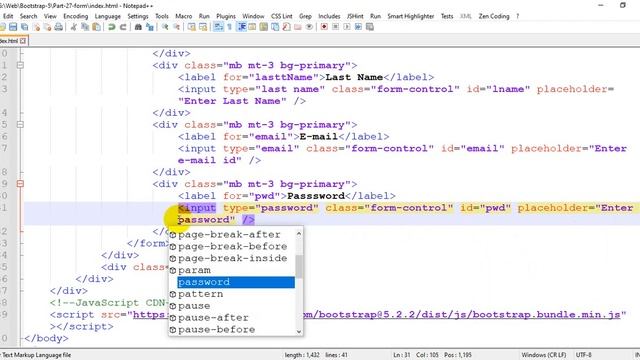Image resolution: width=640 pixels, height=360 pixels.
Task: Click the Print toolbar icon
Action: (58, 27)
